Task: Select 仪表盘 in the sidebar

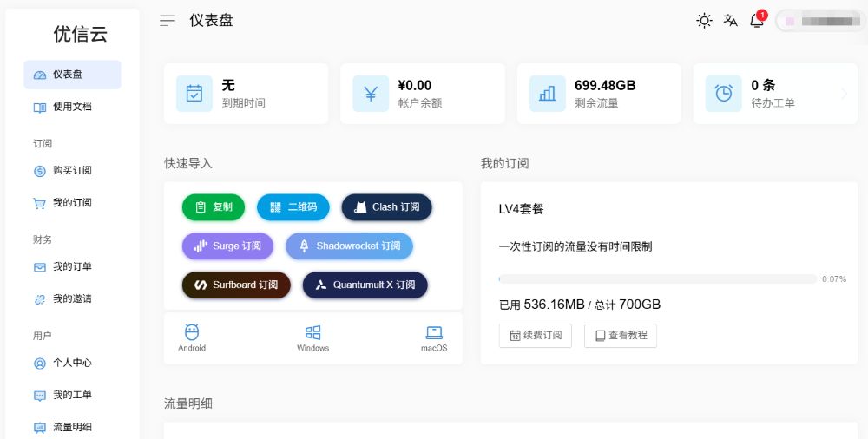Action: (x=73, y=75)
